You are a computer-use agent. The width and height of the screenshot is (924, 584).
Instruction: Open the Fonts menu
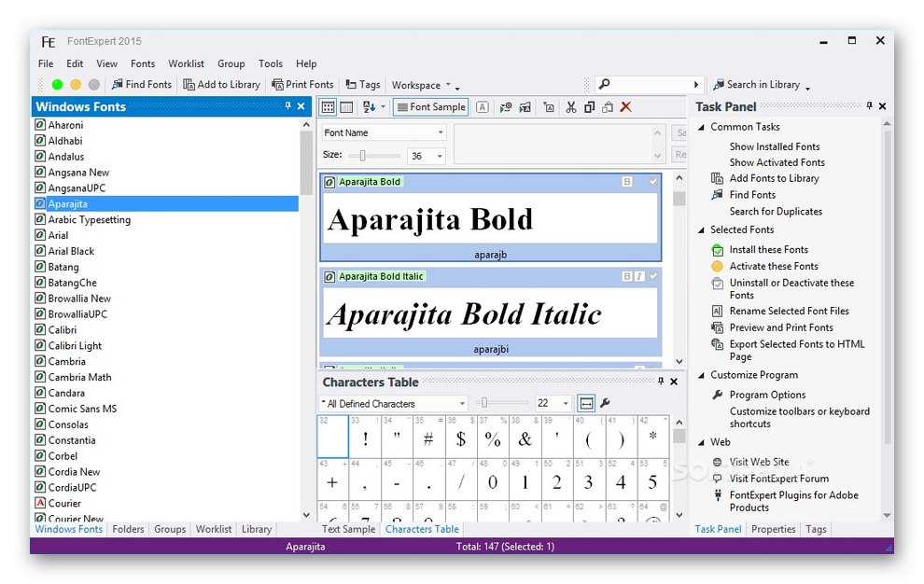pos(143,63)
